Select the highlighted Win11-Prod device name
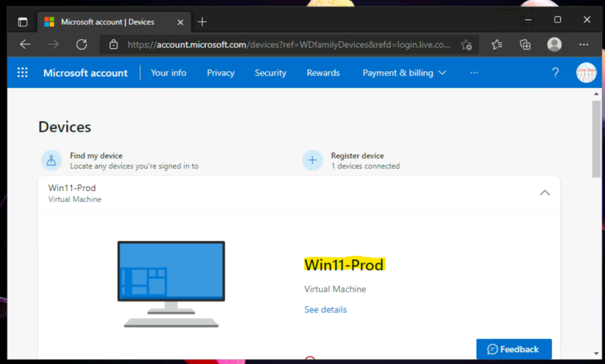The image size is (605, 364). 344,265
